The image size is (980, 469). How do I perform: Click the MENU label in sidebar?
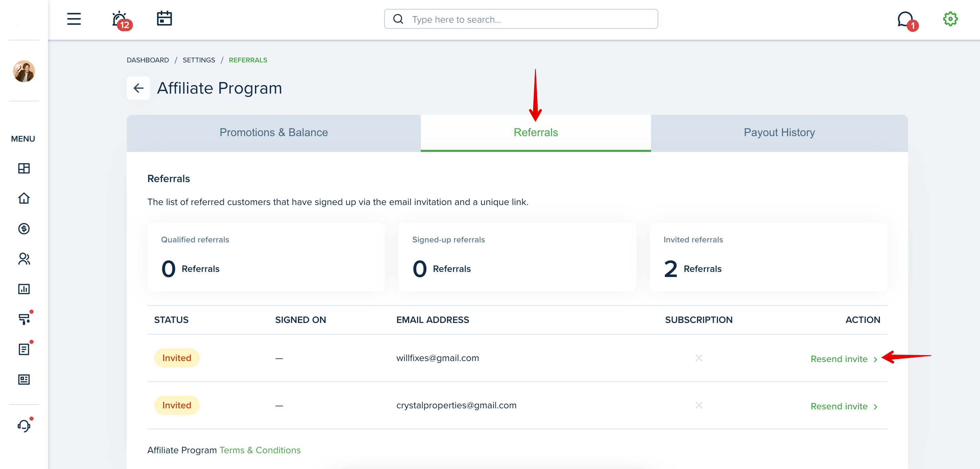[23, 139]
